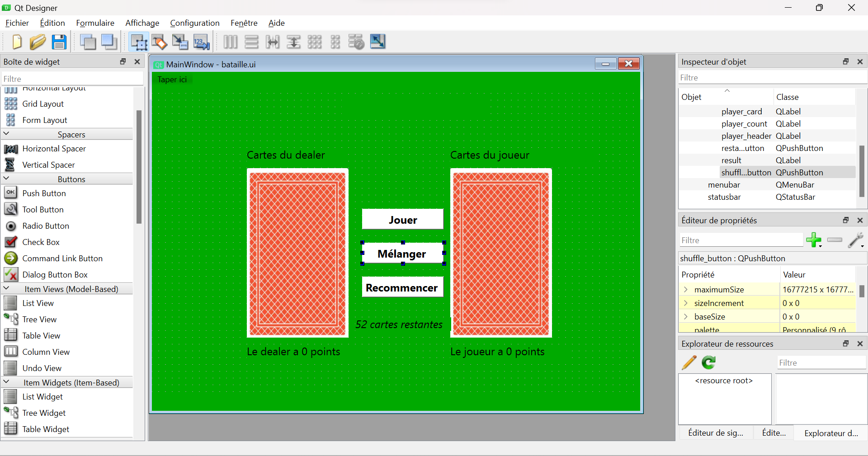Open the Fichier menu
Screen dimensions: 868x456
click(x=17, y=23)
